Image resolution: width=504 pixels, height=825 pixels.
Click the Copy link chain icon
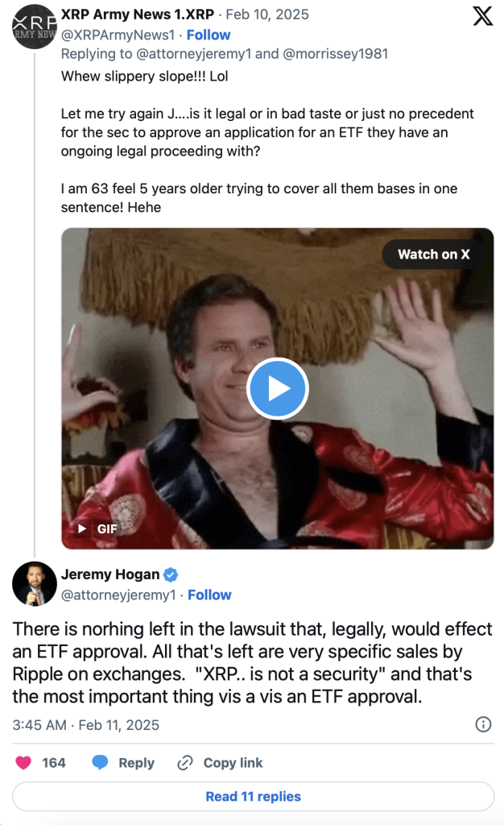tap(185, 762)
